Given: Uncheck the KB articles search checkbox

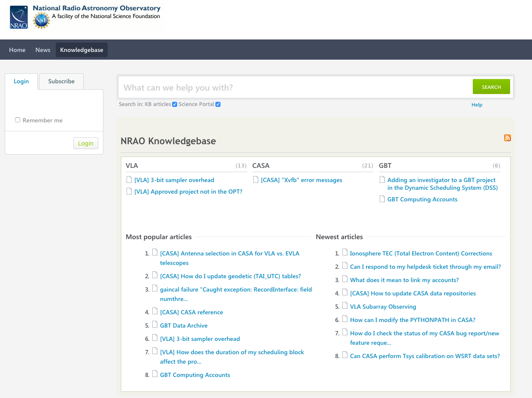Looking at the screenshot, I should click(175, 104).
